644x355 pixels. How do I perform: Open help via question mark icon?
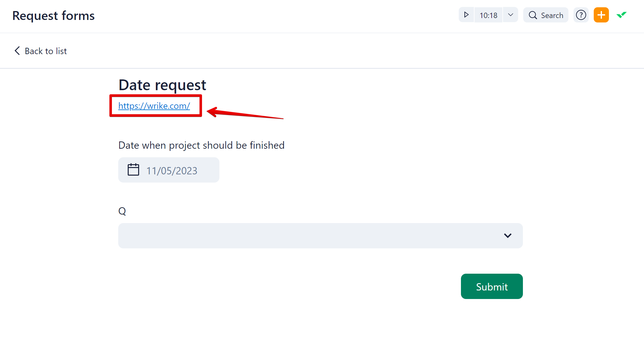581,15
